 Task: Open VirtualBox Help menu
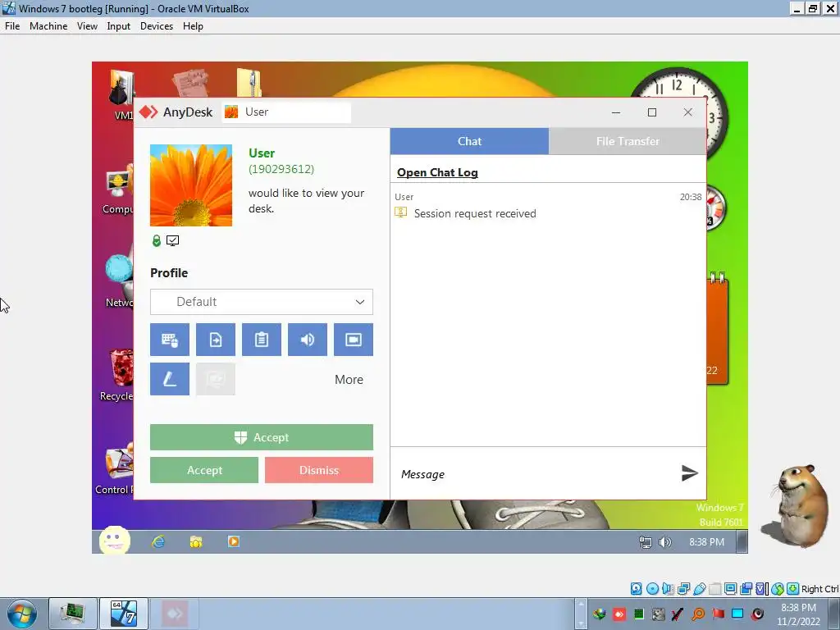pyautogui.click(x=193, y=25)
